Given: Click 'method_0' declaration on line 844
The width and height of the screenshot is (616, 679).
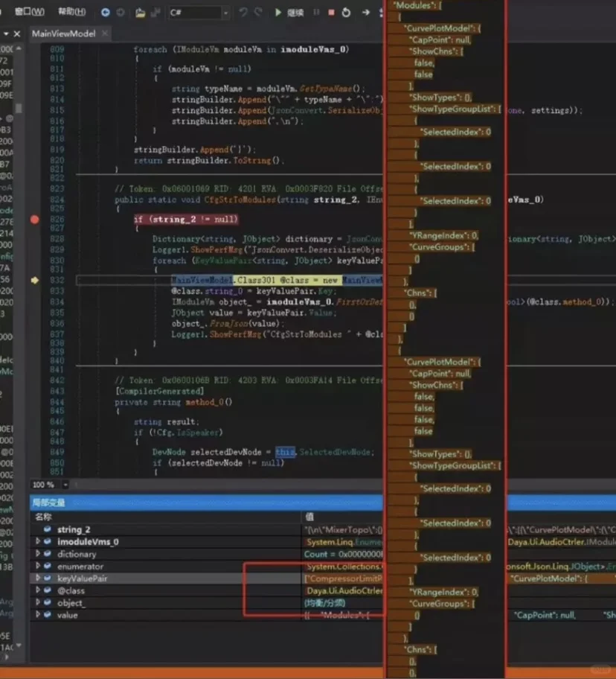Looking at the screenshot, I should point(205,402).
